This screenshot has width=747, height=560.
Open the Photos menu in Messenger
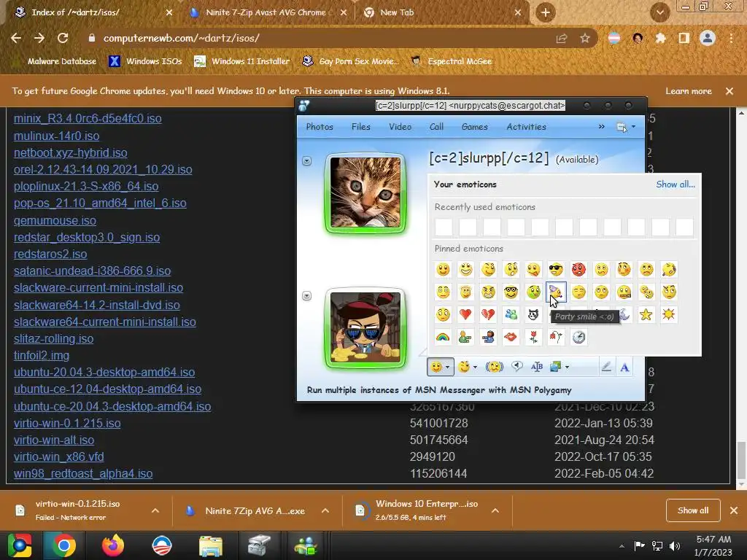click(320, 127)
